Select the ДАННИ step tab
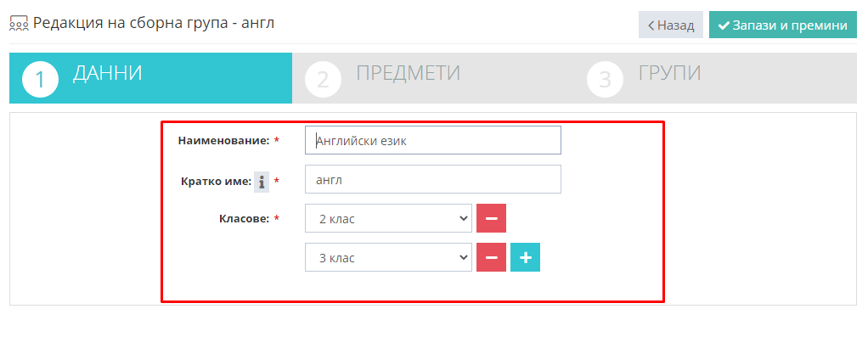Image resolution: width=868 pixels, height=337 pixels. (150, 78)
